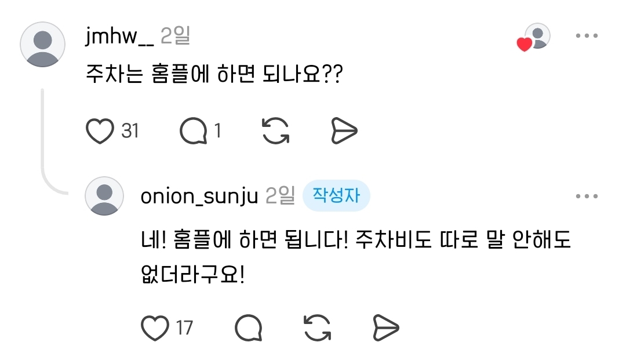
Task: Repost the jmhw__ comment
Action: [275, 131]
